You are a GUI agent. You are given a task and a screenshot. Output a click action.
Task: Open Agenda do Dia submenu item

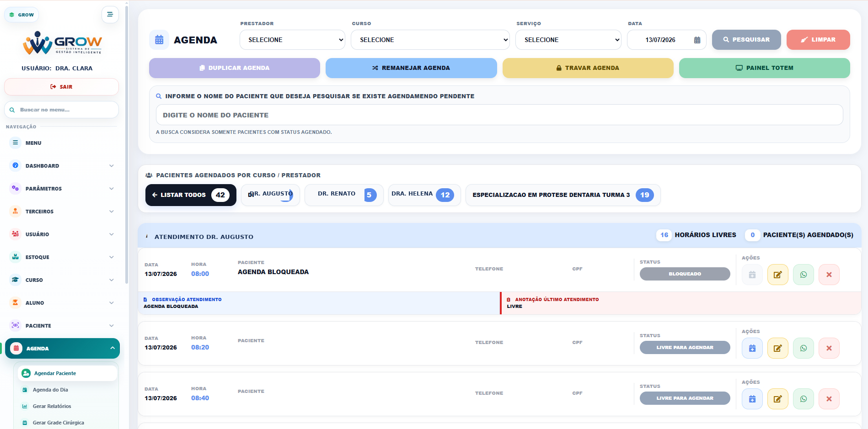click(50, 390)
